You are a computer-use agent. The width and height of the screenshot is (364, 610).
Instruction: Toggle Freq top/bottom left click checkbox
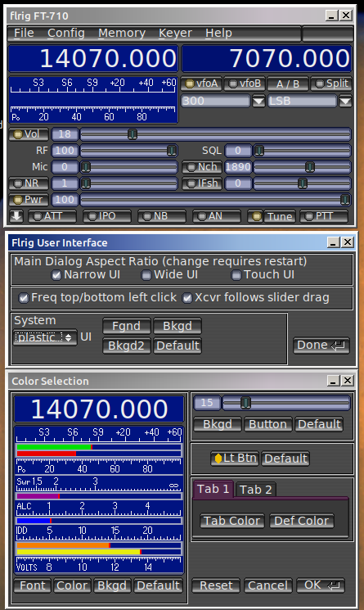tap(97, 297)
